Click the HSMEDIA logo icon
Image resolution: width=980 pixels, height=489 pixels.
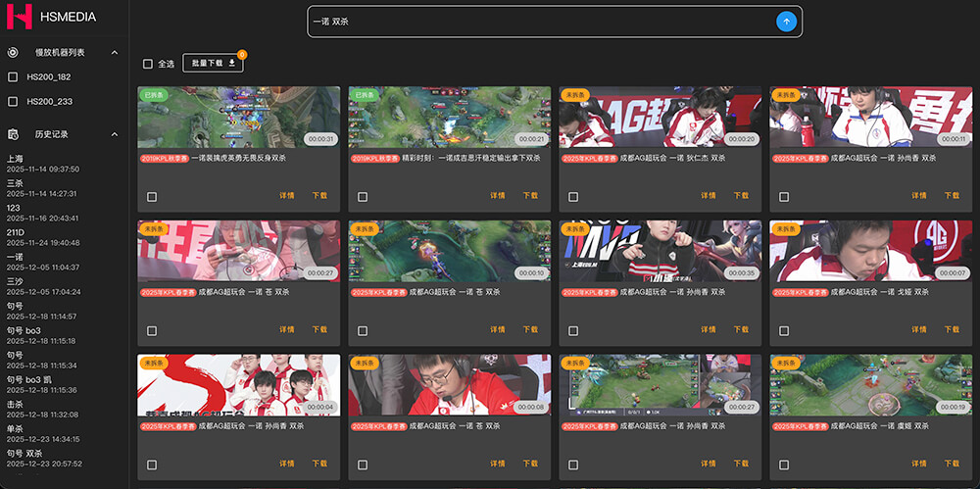click(x=19, y=17)
